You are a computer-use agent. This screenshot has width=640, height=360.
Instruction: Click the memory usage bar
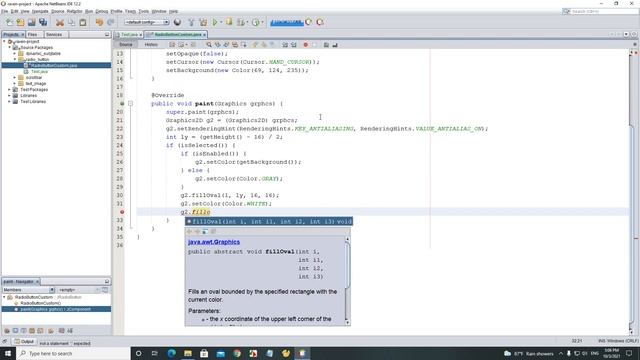click(x=287, y=22)
